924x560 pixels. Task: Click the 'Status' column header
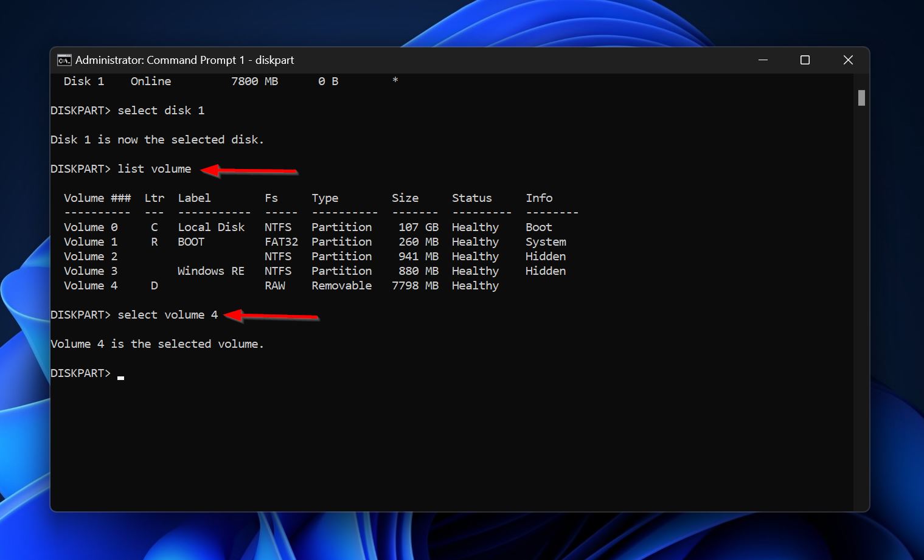(472, 198)
